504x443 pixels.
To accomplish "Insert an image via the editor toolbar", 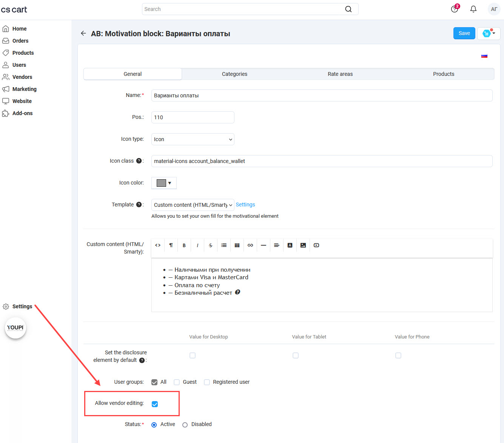I will coord(303,245).
